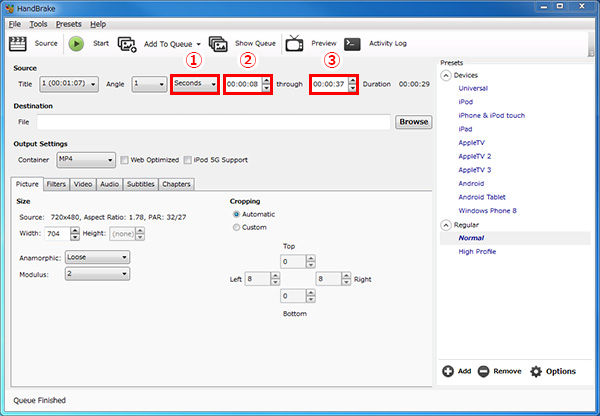The width and height of the screenshot is (600, 416).
Task: Increase the start time 00:00:08 stepper
Action: 266,80
